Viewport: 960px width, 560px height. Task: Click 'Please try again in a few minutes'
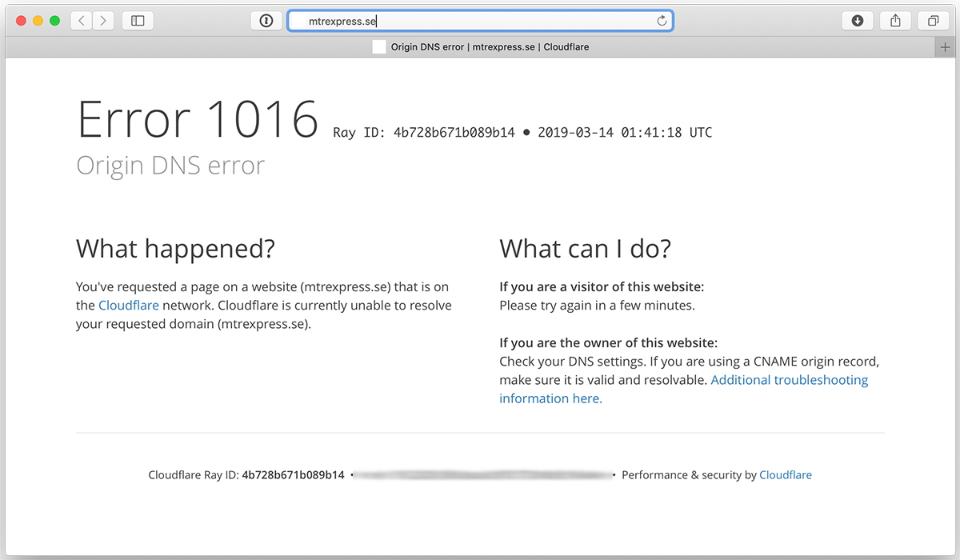[x=597, y=306]
